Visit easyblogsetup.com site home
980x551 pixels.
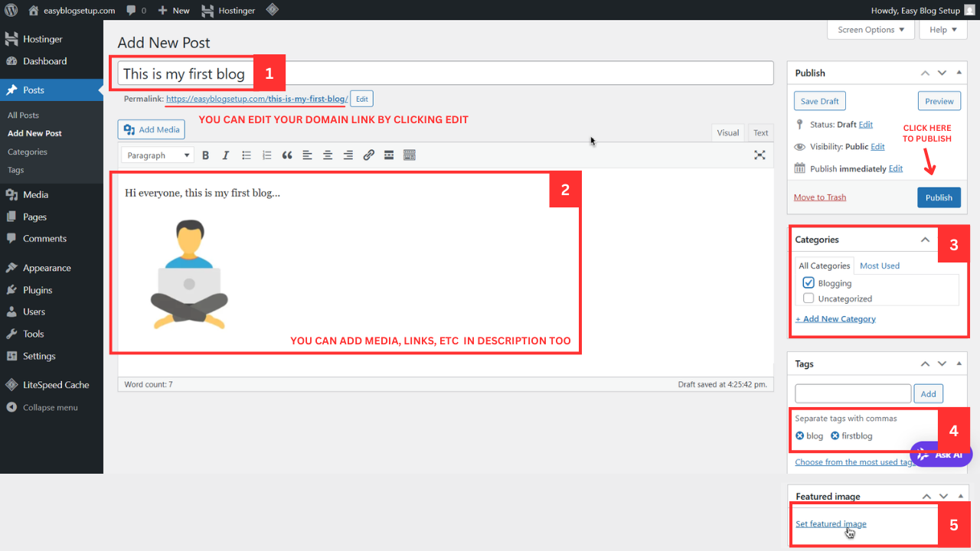(x=71, y=10)
